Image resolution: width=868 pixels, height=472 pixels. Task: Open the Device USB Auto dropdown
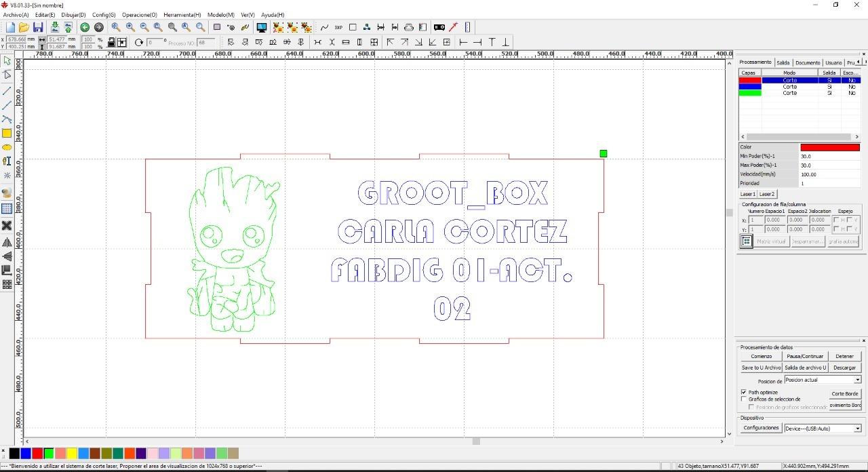857,429
